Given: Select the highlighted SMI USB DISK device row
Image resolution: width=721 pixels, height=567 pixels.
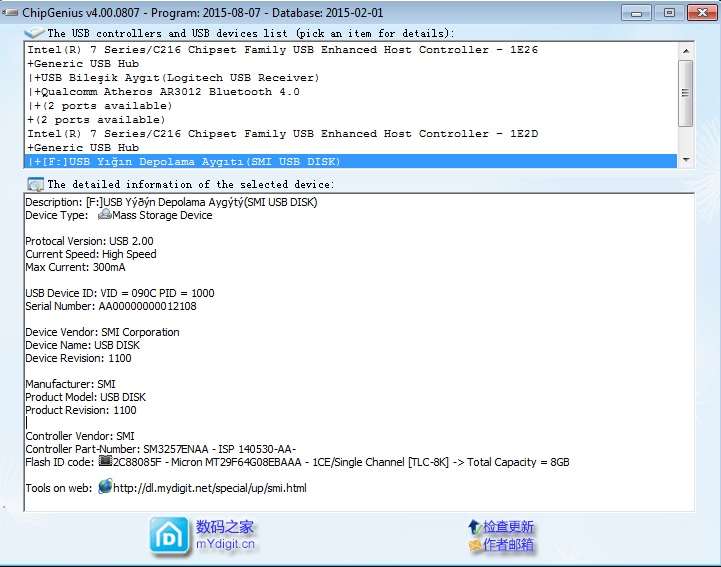Looking at the screenshot, I should [x=350, y=161].
